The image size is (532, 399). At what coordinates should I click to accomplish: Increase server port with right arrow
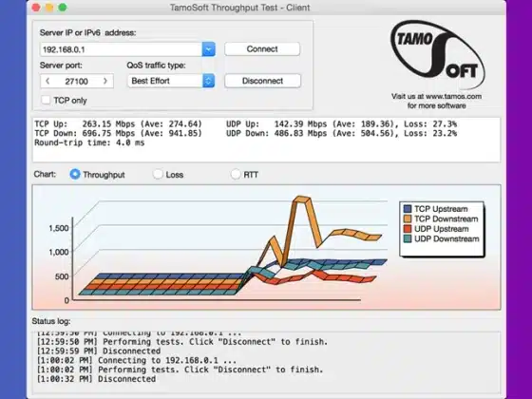pos(105,81)
